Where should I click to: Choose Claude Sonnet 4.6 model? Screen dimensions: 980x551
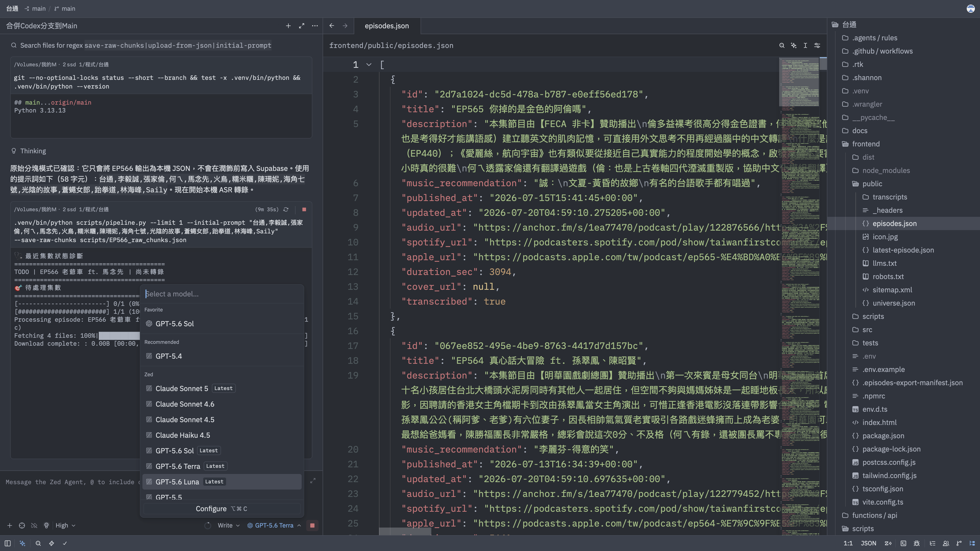click(222, 404)
